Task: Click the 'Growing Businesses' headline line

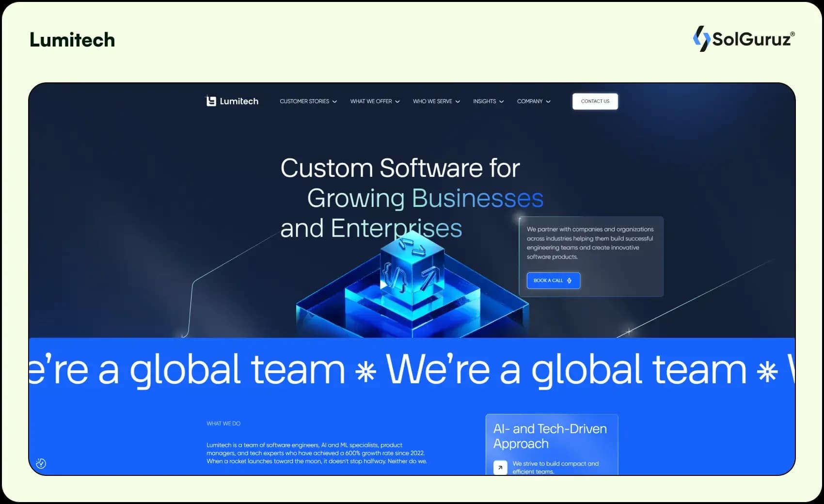Action: coord(425,198)
